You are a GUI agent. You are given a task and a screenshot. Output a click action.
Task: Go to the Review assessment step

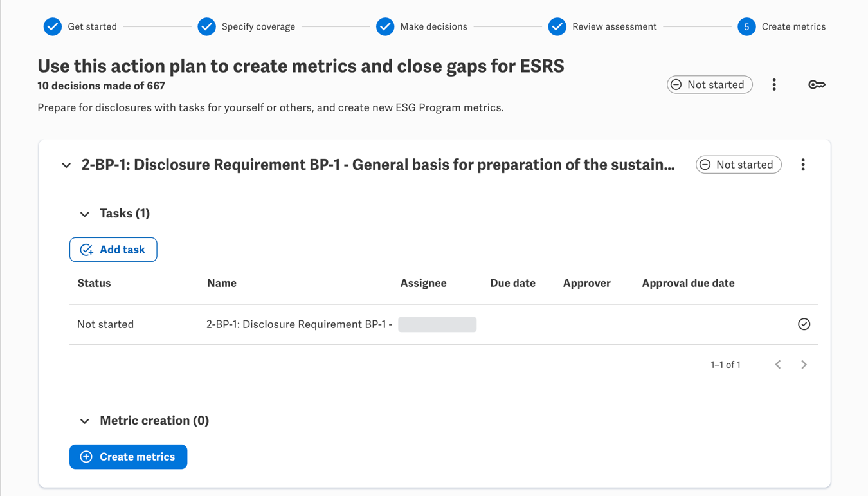tap(614, 26)
